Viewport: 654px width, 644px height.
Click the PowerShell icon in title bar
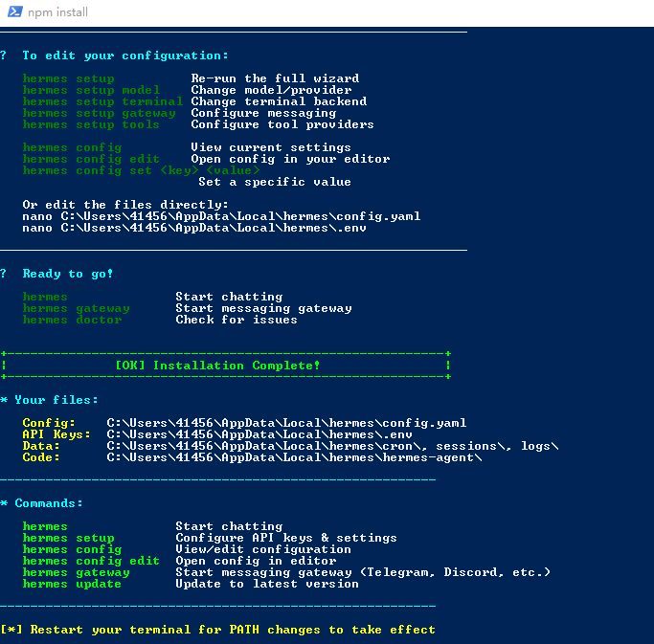pyautogui.click(x=15, y=11)
